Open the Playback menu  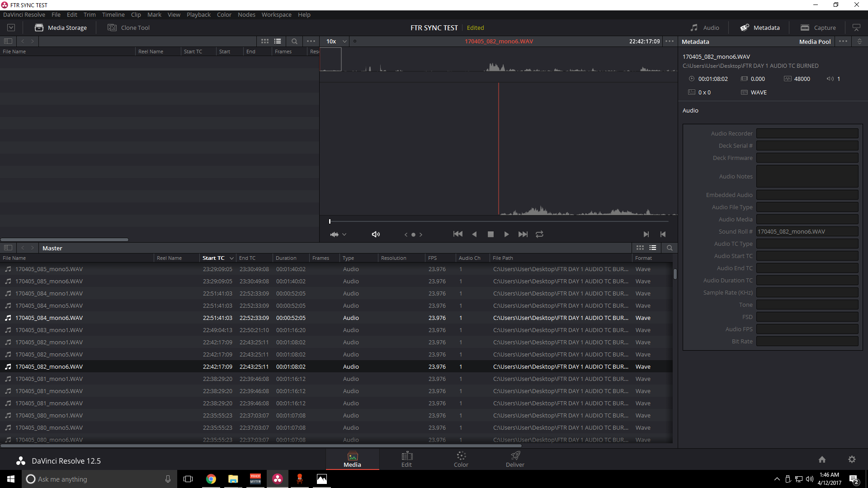198,14
